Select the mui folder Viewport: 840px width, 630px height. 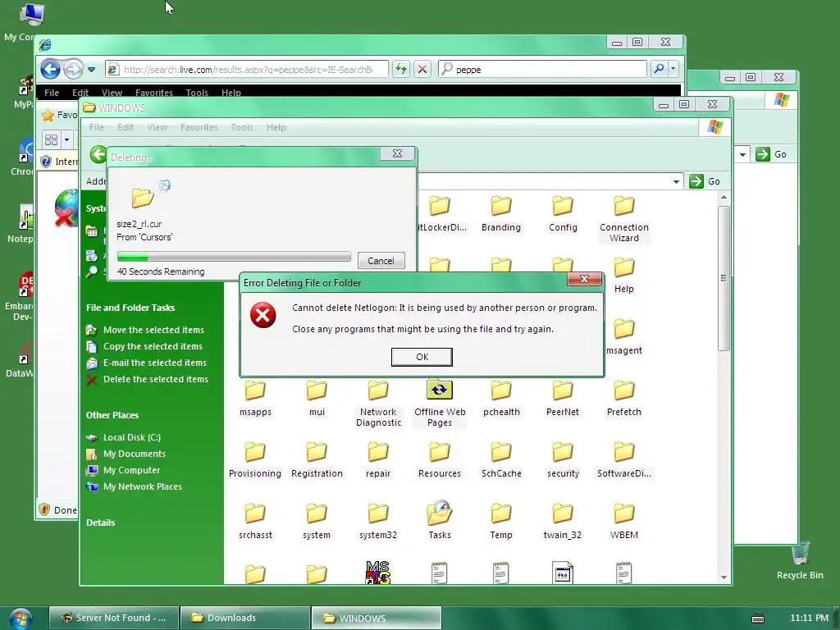[x=317, y=399]
